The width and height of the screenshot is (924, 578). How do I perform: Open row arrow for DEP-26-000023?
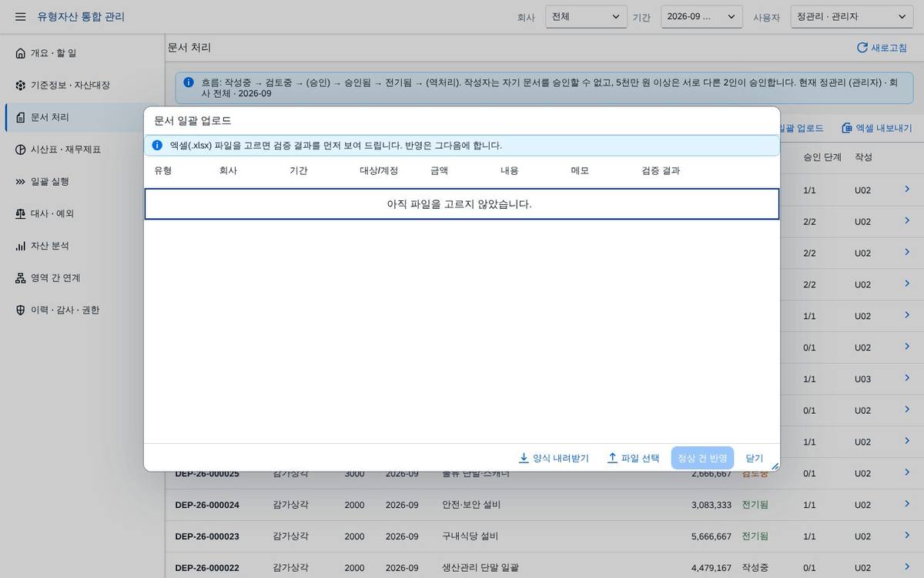click(x=907, y=536)
